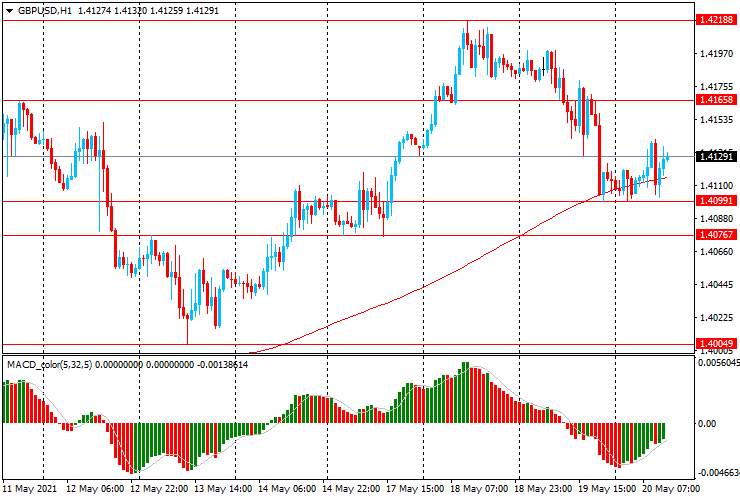Viewport: 740px width, 500px height.
Task: Click the 12 May 22:00 time label
Action: coord(159,489)
